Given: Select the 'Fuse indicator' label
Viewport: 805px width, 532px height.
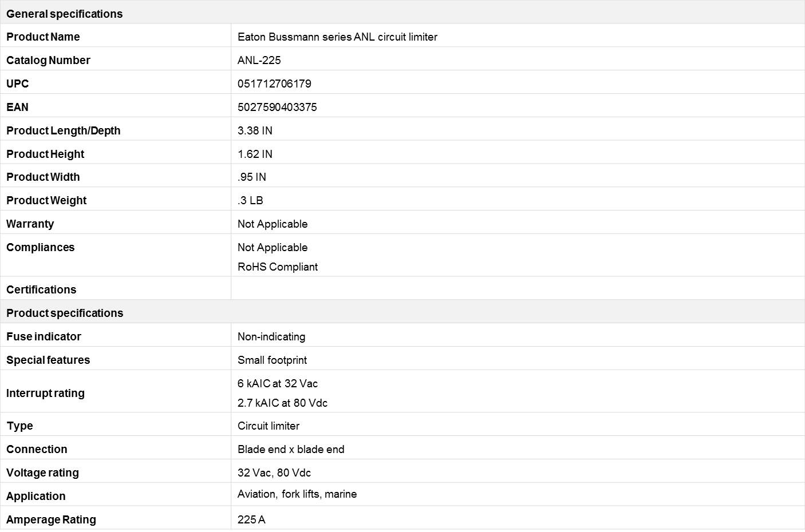Looking at the screenshot, I should tap(44, 336).
